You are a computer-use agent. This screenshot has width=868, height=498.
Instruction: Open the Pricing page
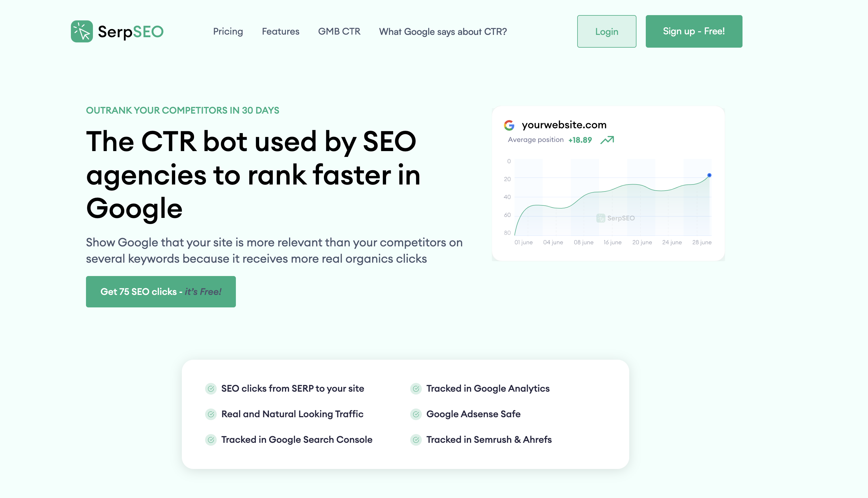[228, 31]
